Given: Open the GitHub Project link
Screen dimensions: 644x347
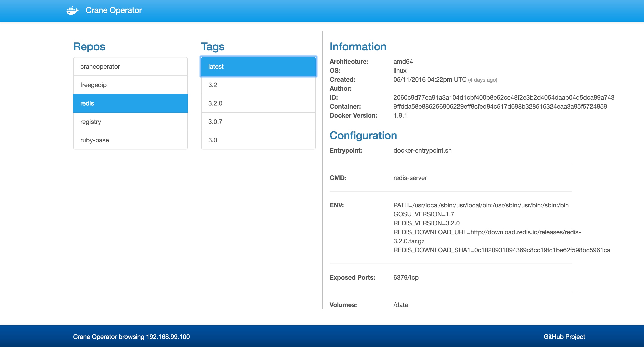Looking at the screenshot, I should coord(564,337).
